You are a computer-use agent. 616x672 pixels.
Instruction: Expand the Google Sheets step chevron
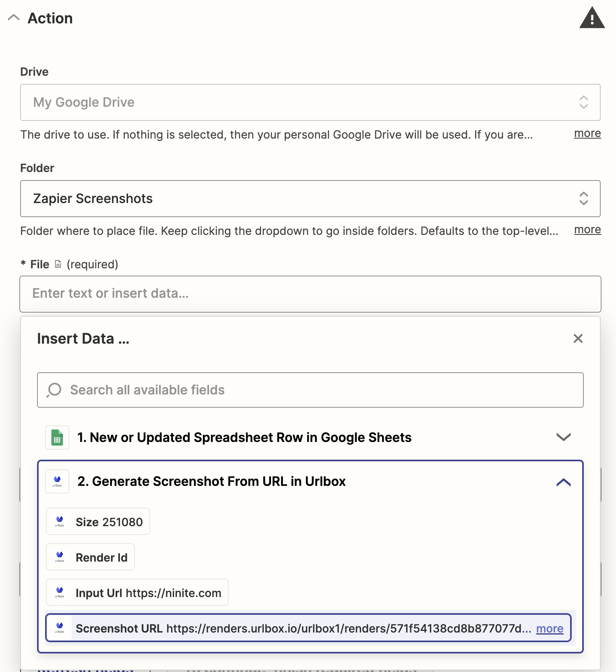pyautogui.click(x=563, y=437)
